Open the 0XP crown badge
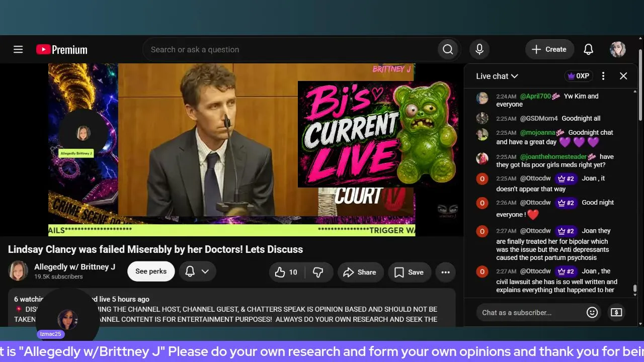The image size is (644, 362). click(x=579, y=76)
